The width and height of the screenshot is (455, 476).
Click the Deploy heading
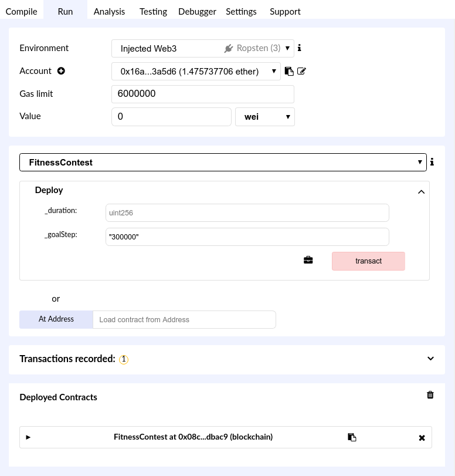coord(49,190)
